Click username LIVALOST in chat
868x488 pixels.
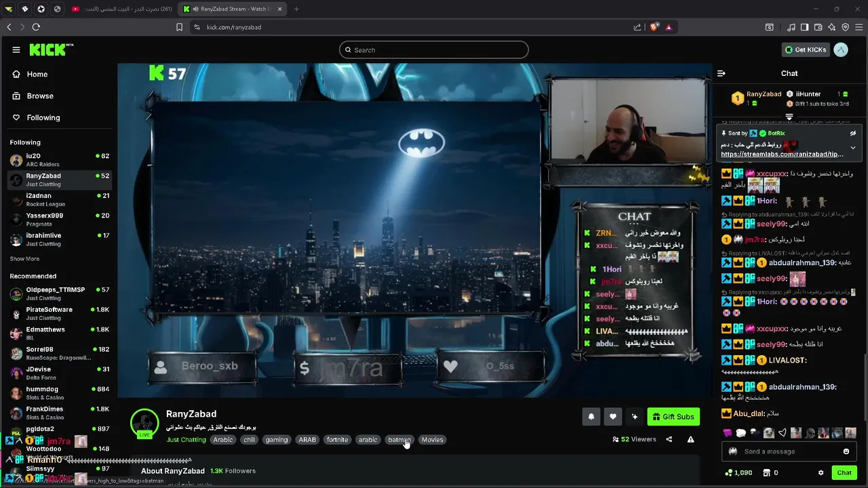pos(788,360)
